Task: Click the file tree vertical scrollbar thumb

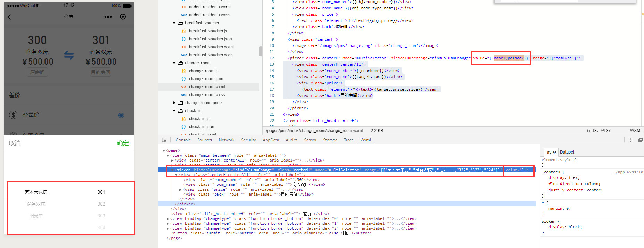Action: coord(261,51)
